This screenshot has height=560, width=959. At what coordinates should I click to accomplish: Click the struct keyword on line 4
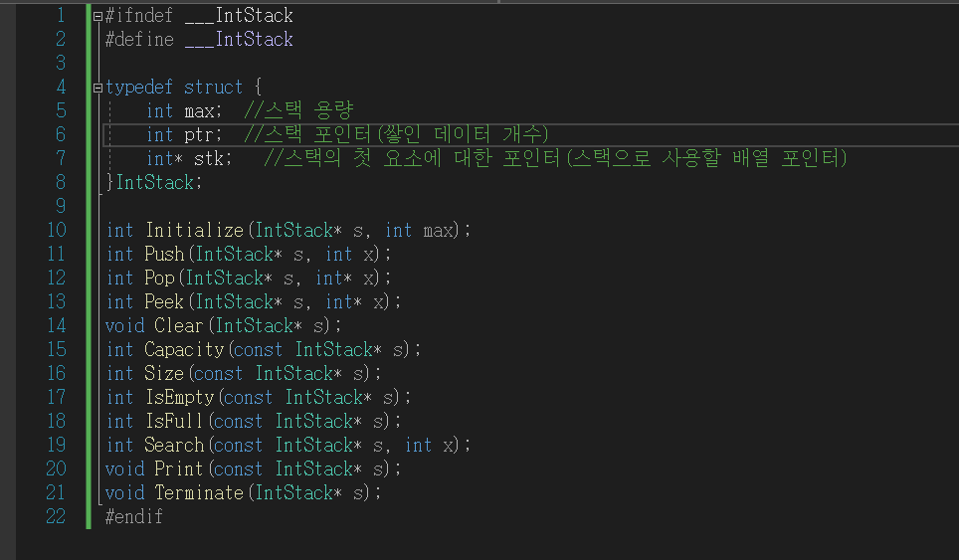214,88
